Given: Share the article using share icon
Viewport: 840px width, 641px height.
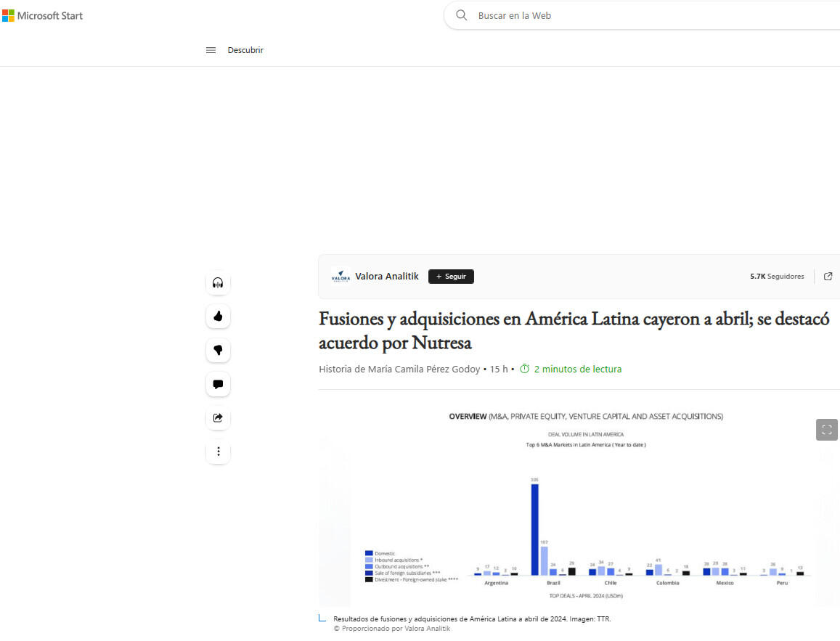Looking at the screenshot, I should tap(218, 418).
